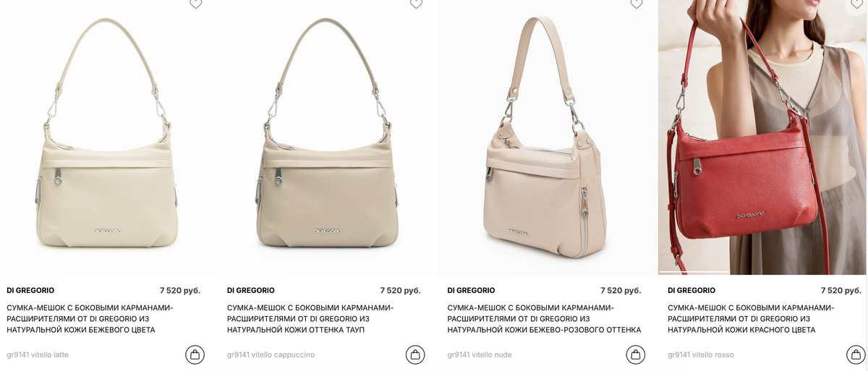Add the nude bag to cart
This screenshot has width=868, height=371.
(635, 354)
